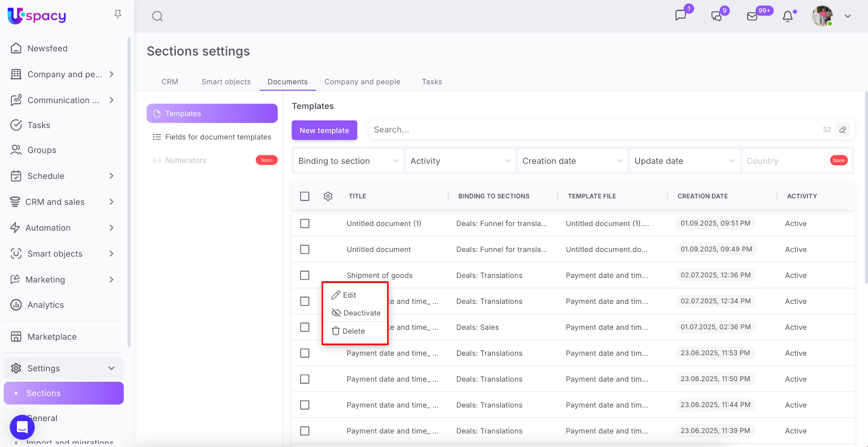Choose Deactivate in the context menu

pyautogui.click(x=362, y=313)
